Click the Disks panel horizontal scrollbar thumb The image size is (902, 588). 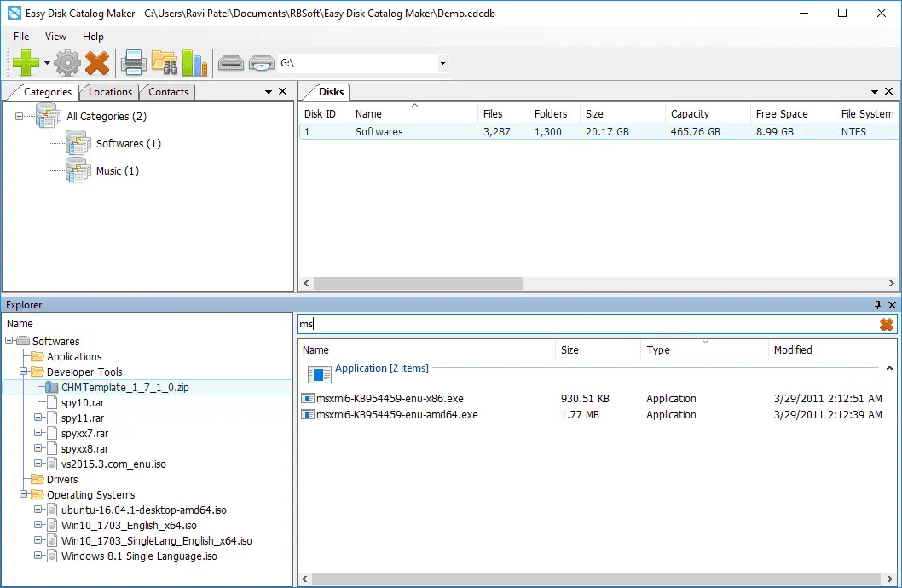419,284
